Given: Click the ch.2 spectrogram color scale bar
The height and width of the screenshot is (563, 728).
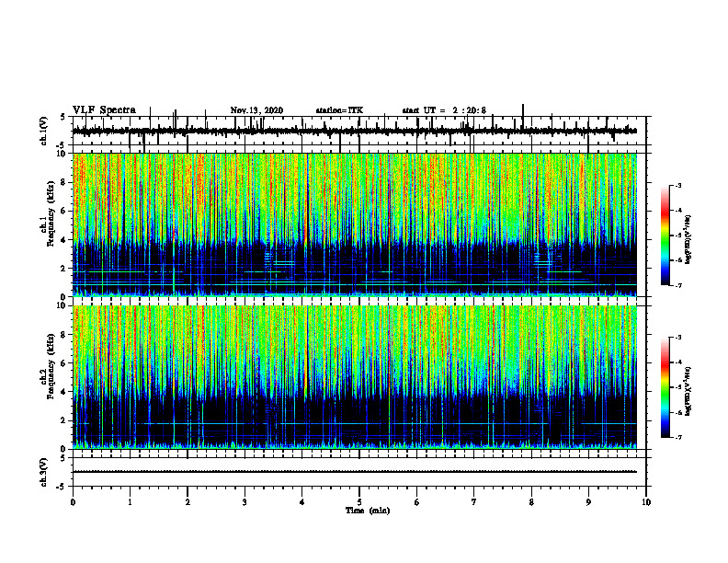Looking at the screenshot, I should click(x=665, y=387).
